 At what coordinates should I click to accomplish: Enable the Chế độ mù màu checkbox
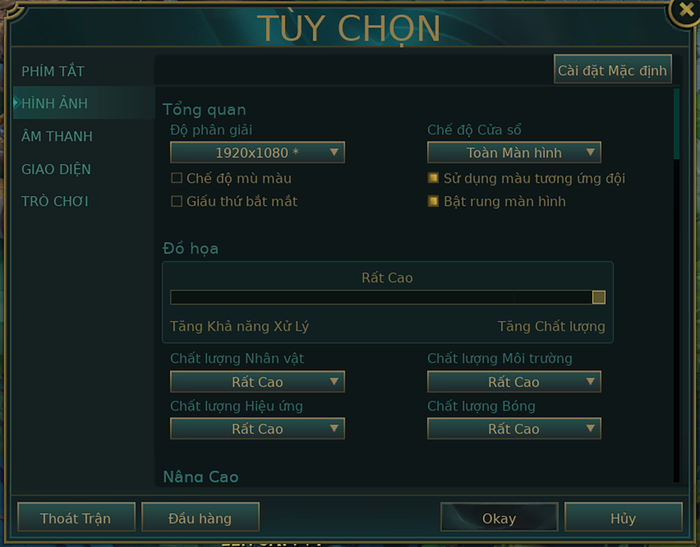pos(177,178)
